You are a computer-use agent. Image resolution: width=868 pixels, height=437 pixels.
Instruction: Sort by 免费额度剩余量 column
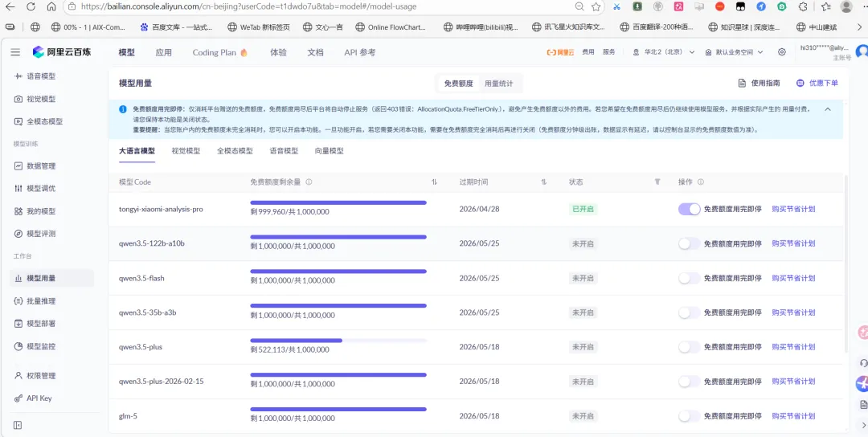coord(435,182)
